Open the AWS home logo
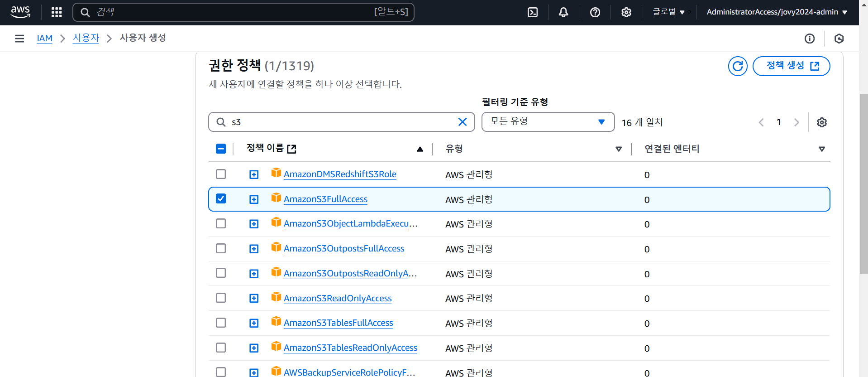This screenshot has width=868, height=377. pos(20,12)
